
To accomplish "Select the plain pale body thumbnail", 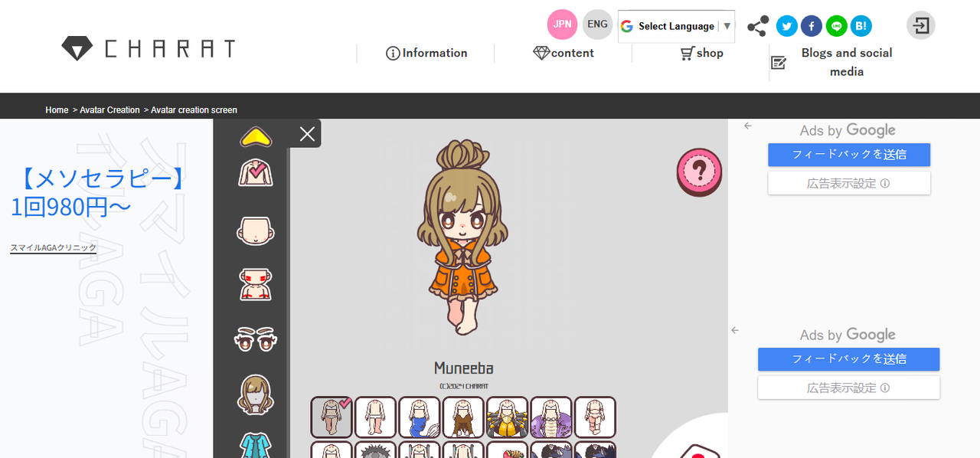I will click(x=375, y=417).
